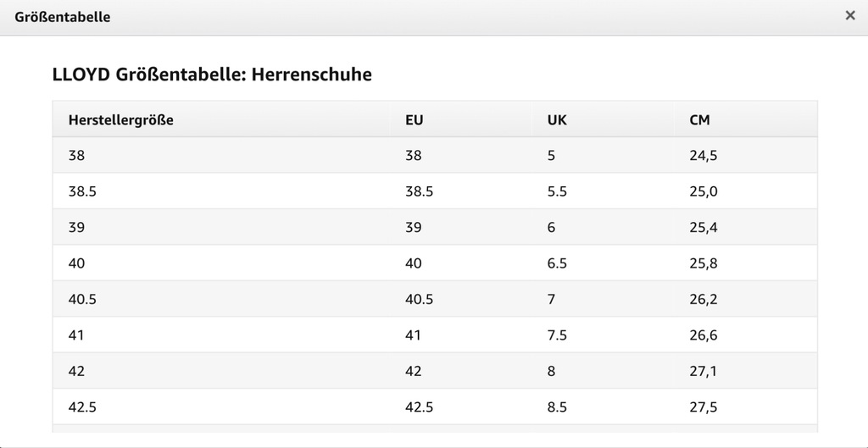Click the 27,5 centimeter cell

click(x=704, y=407)
